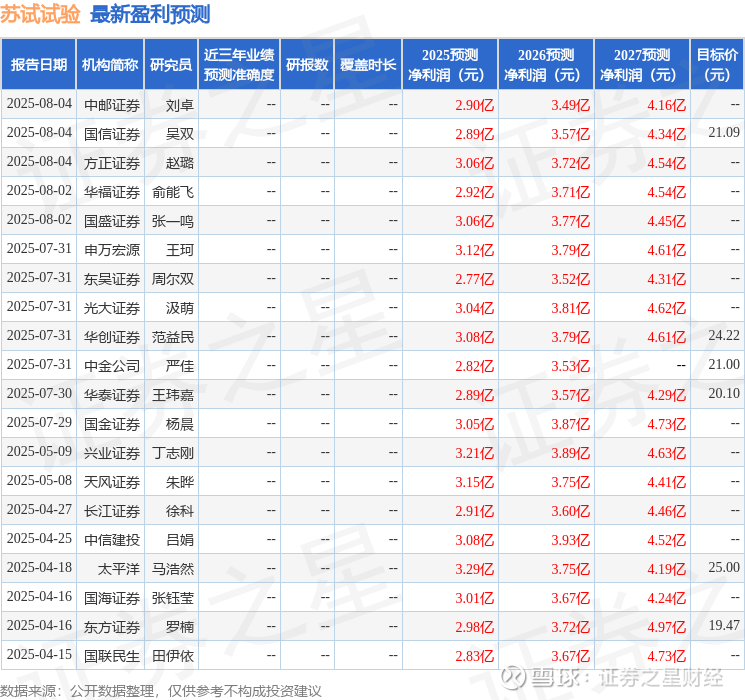Click report date 2025-07-30
The image size is (745, 700).
pos(39,393)
